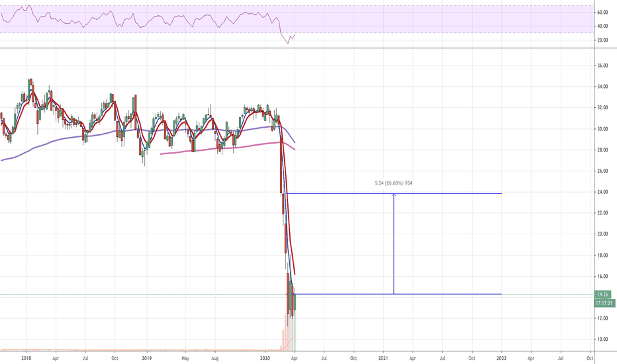
Task: Click the measurement label "9.54 (66.60%) 954"
Action: click(x=393, y=183)
